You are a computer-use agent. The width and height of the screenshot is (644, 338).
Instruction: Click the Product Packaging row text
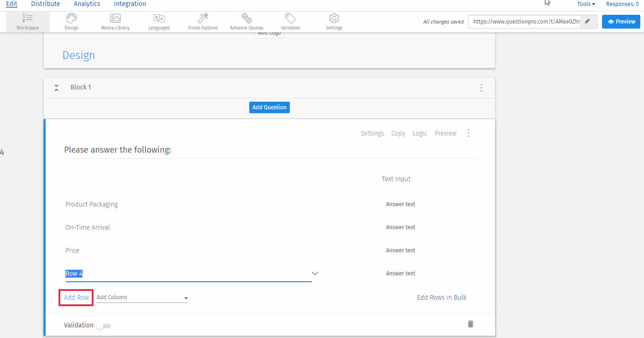[92, 204]
